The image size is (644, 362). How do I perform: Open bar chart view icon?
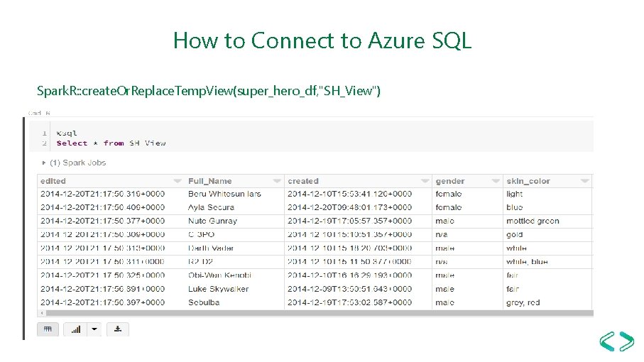[x=75, y=329]
